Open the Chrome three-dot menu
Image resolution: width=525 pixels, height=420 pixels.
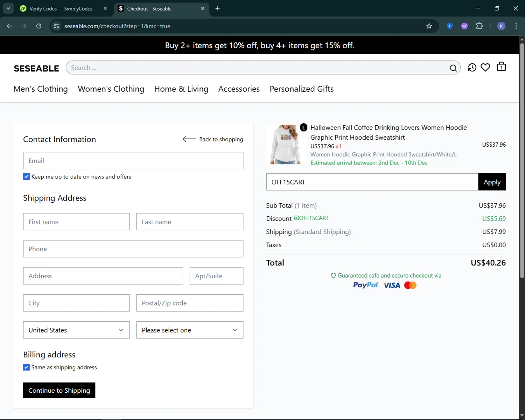coord(516,26)
